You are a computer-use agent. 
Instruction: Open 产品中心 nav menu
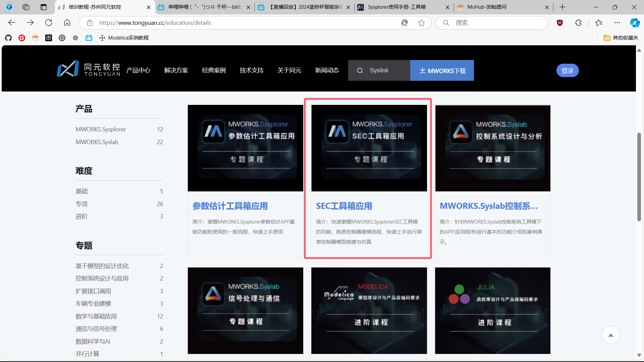138,70
